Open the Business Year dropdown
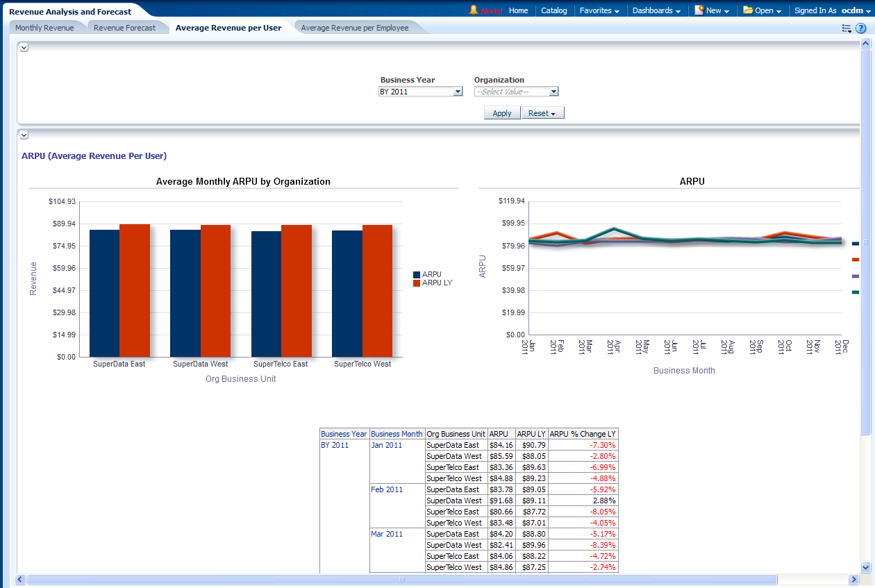This screenshot has height=588, width=875. point(458,92)
